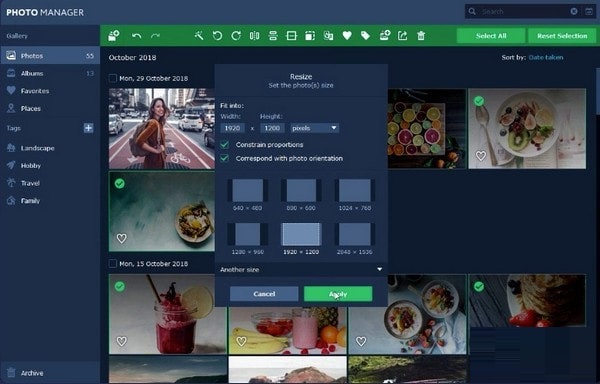Flip photo vertically
Screen dimensions: 600x384
(x=273, y=36)
